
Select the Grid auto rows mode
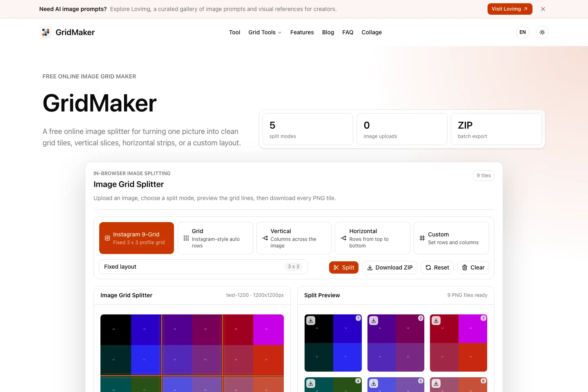click(215, 238)
